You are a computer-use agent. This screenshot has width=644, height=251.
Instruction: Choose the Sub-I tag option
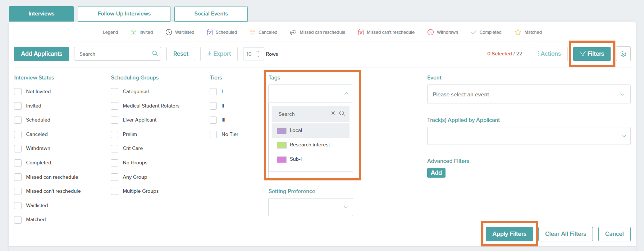click(310, 159)
